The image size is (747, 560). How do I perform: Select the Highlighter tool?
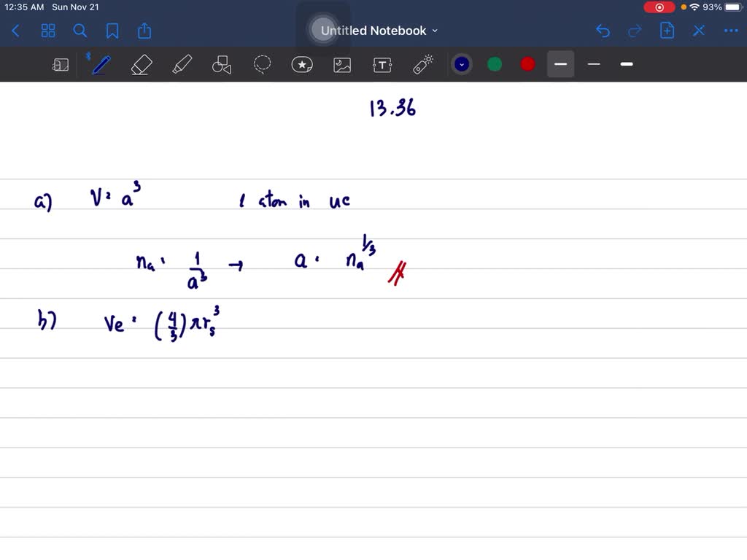[x=182, y=64]
